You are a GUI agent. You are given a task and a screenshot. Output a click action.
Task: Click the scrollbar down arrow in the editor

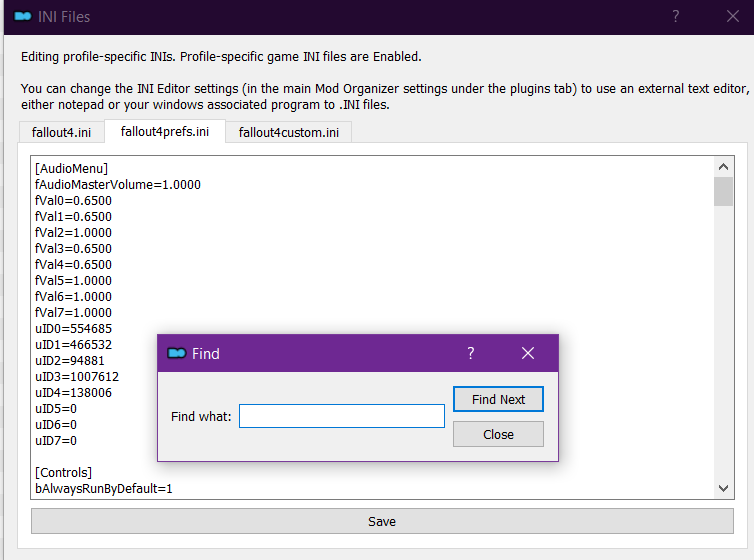pos(723,488)
